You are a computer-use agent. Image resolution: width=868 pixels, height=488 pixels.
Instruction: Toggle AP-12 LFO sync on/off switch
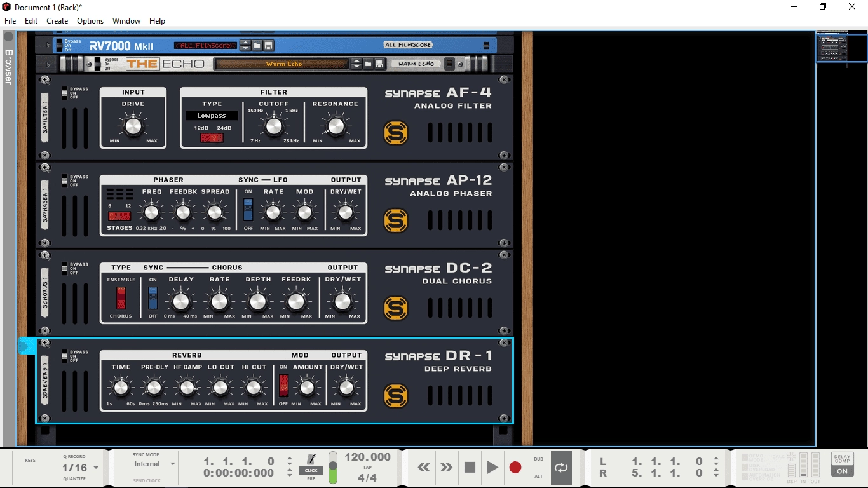pyautogui.click(x=248, y=209)
